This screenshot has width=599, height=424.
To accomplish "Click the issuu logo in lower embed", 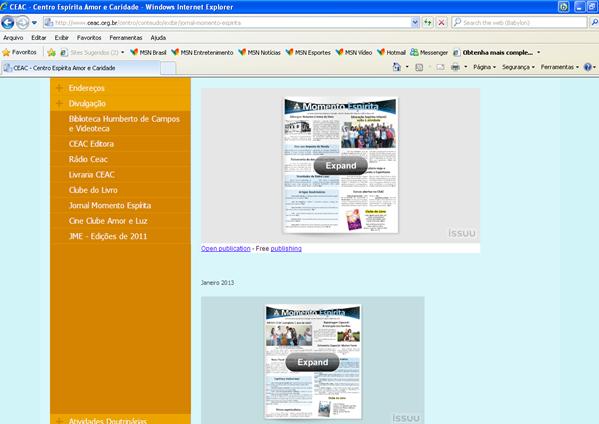I will click(x=406, y=418).
